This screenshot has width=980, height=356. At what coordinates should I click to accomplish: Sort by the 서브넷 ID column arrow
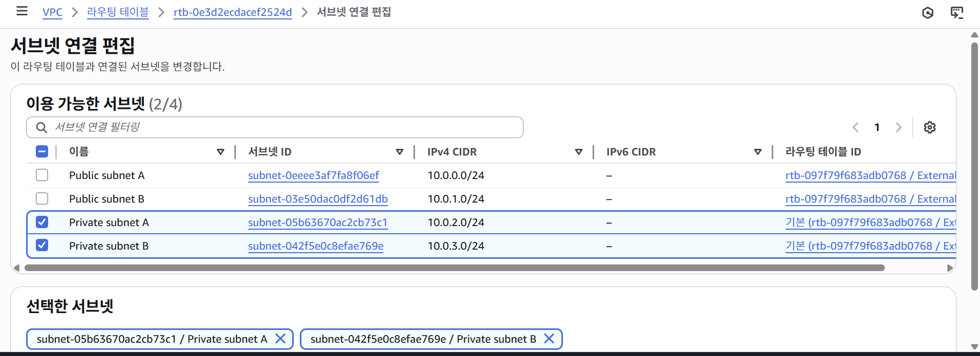pos(400,152)
